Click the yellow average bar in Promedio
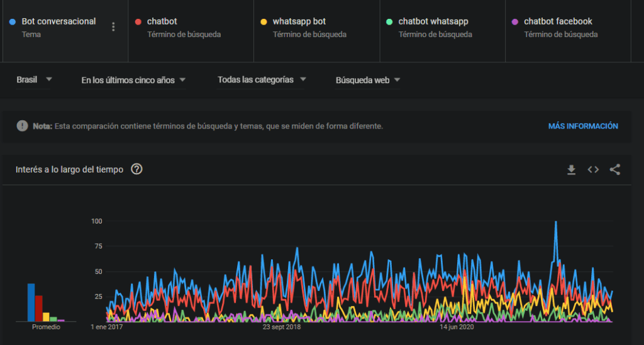 [46, 317]
